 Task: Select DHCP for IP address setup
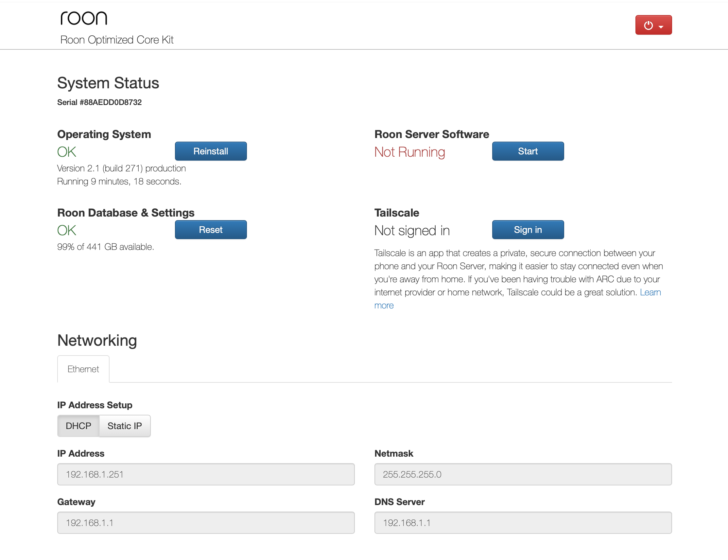78,426
